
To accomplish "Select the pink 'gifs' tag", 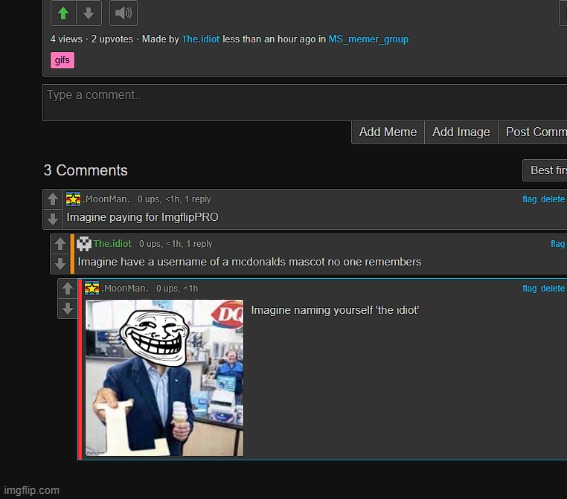I will (x=62, y=60).
